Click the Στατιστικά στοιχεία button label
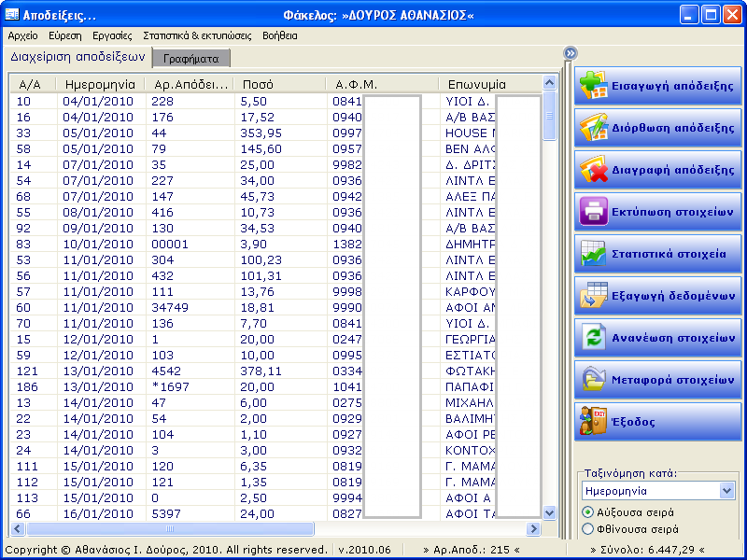This screenshot has height=560, width=747. click(669, 254)
